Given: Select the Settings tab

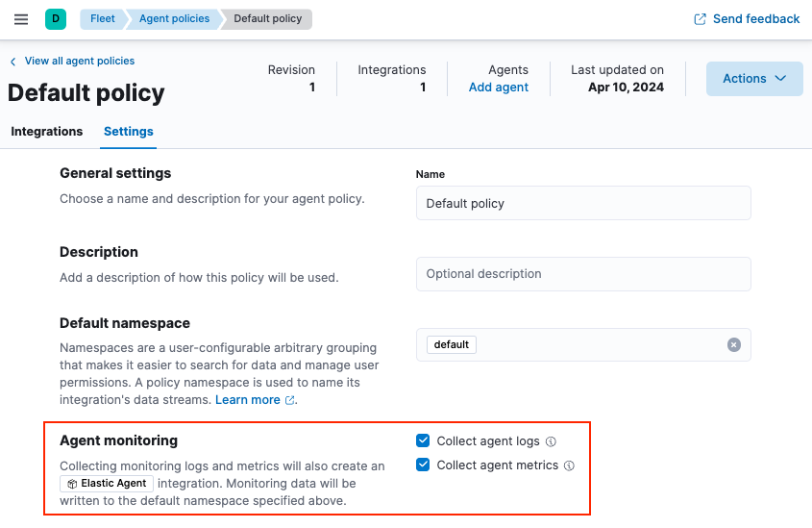Looking at the screenshot, I should click(129, 132).
